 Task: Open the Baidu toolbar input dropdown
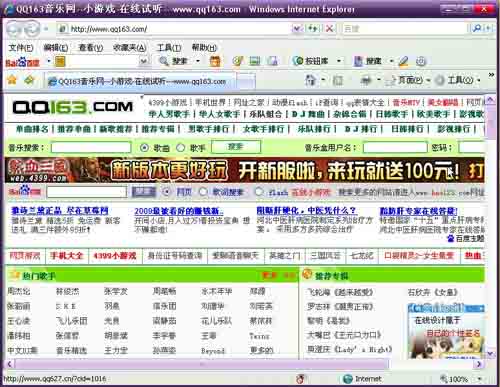[144, 61]
